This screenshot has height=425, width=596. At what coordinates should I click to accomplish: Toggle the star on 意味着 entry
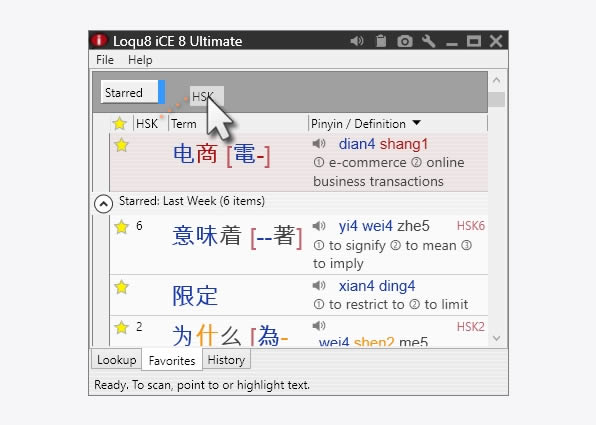pyautogui.click(x=121, y=227)
